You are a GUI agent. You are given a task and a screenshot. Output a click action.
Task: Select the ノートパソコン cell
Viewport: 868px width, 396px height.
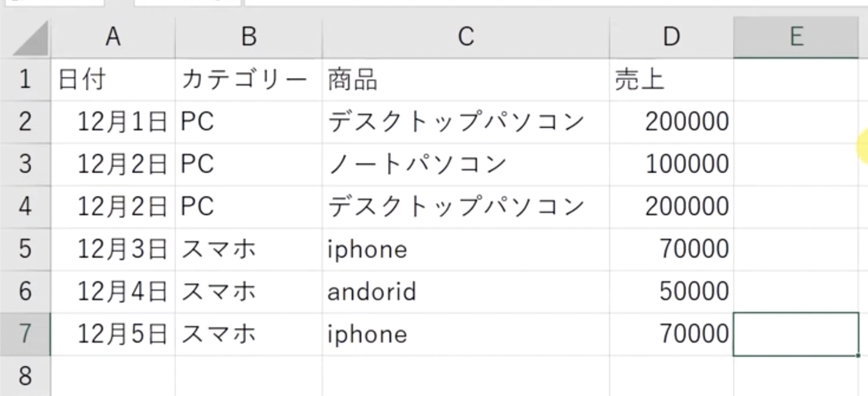(466, 164)
